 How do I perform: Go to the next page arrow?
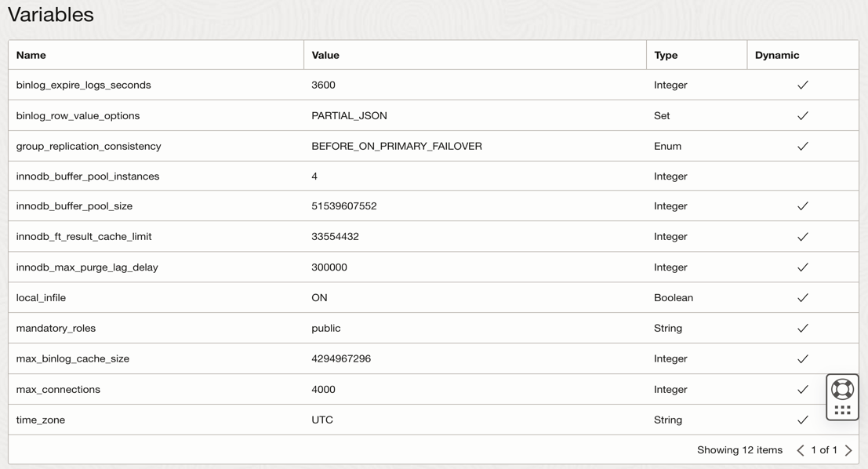(848, 450)
